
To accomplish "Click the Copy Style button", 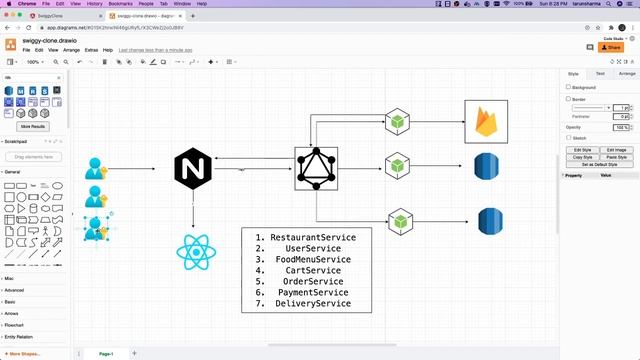I will click(582, 157).
